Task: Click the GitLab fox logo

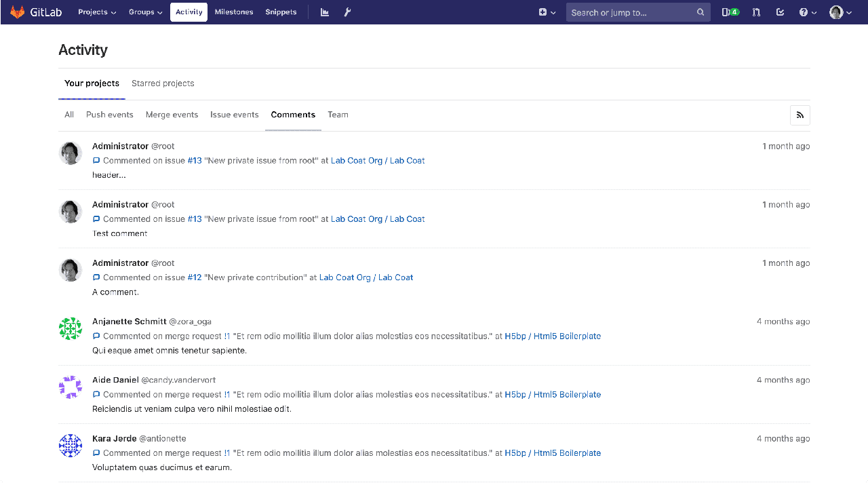Action: pos(17,12)
